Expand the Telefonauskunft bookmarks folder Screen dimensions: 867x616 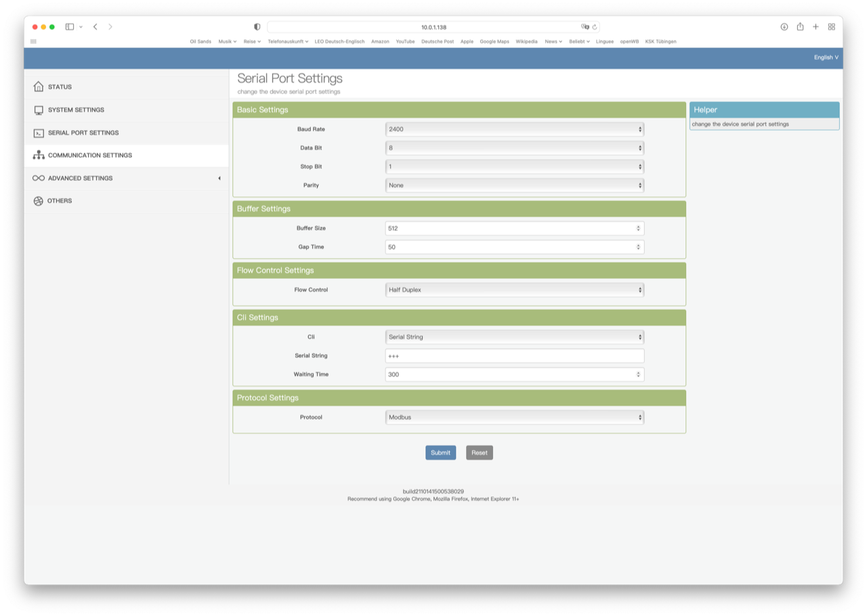point(288,41)
